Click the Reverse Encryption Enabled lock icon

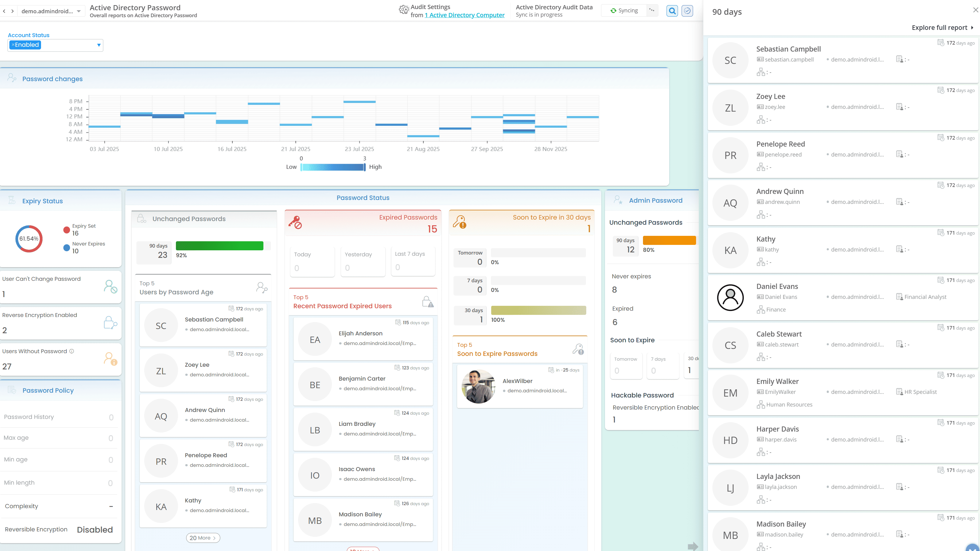point(110,323)
